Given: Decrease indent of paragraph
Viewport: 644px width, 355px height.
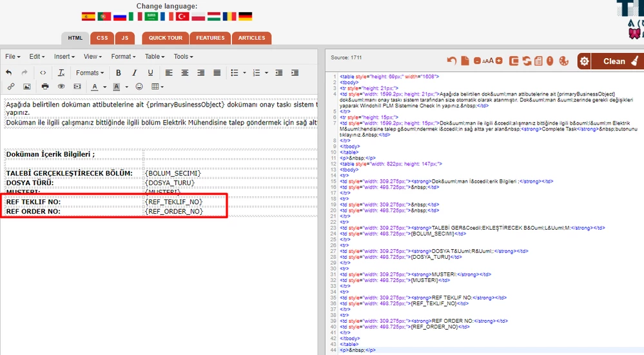Looking at the screenshot, I should tap(279, 73).
